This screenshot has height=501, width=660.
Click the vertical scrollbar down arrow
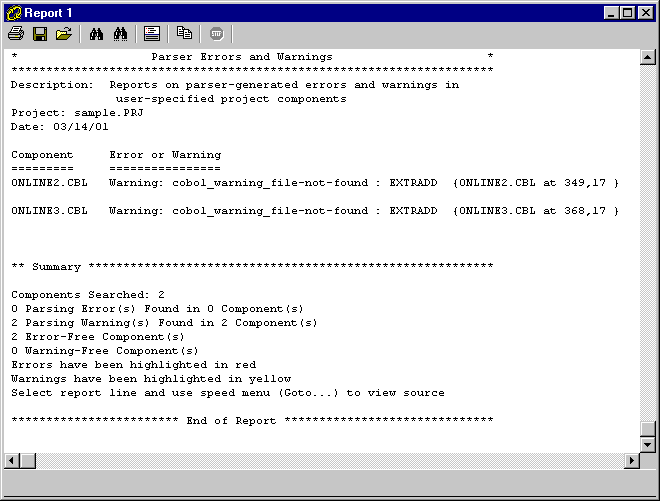tap(647, 444)
